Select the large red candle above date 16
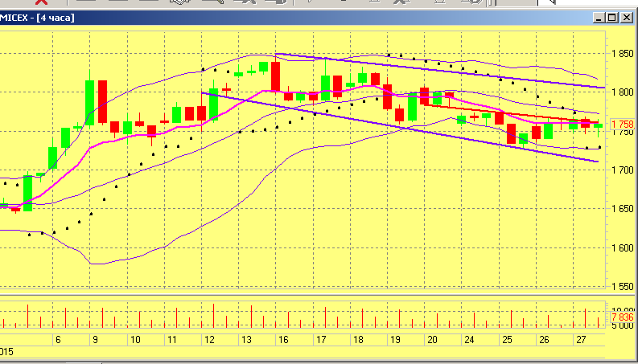 (x=275, y=77)
